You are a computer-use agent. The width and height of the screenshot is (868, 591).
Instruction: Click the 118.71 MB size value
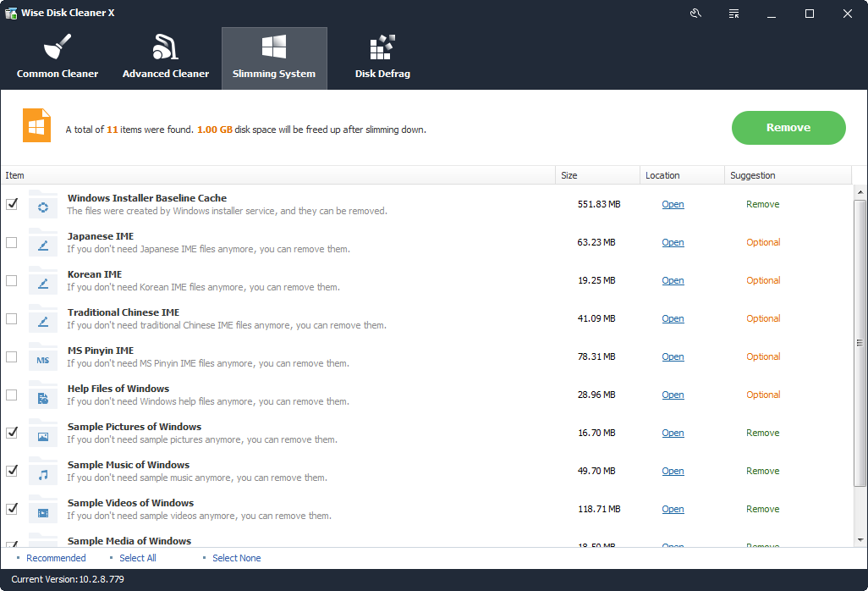[x=599, y=509]
